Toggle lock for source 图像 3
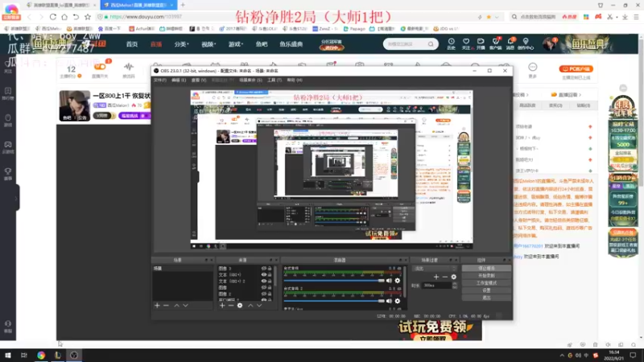 tap(270, 269)
